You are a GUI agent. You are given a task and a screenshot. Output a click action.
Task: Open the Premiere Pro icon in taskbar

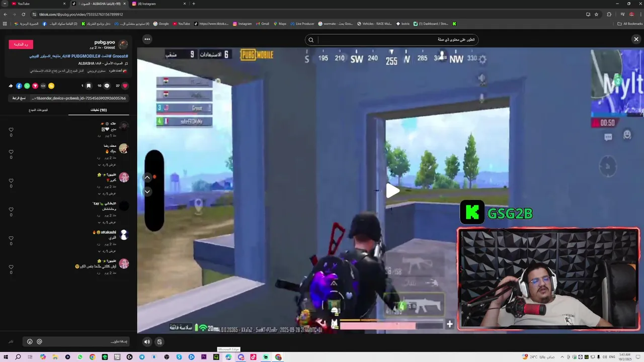click(x=204, y=357)
